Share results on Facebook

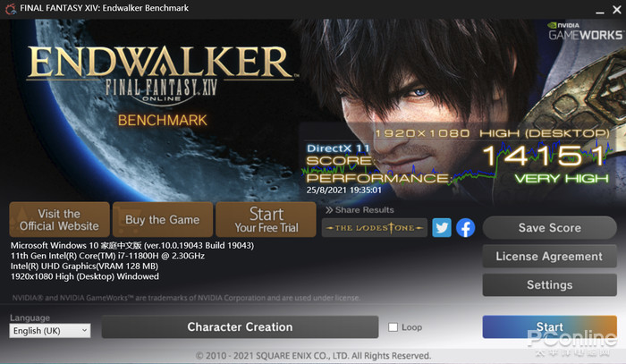[466, 227]
